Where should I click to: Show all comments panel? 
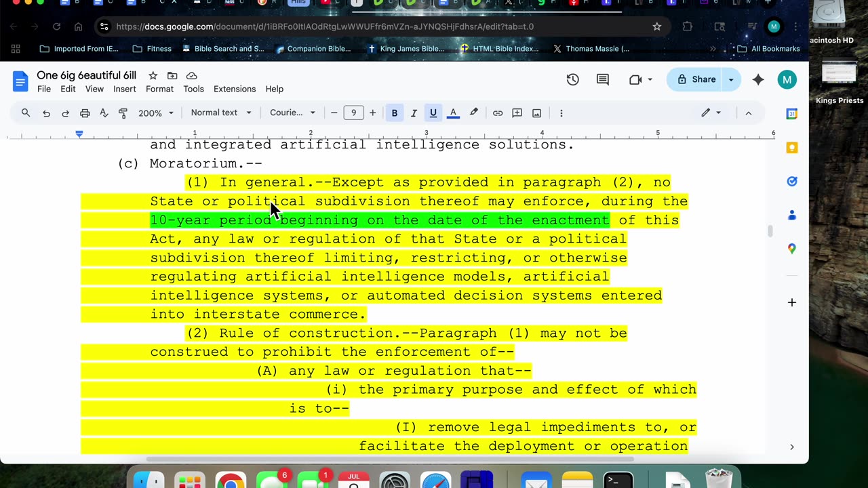tap(602, 79)
